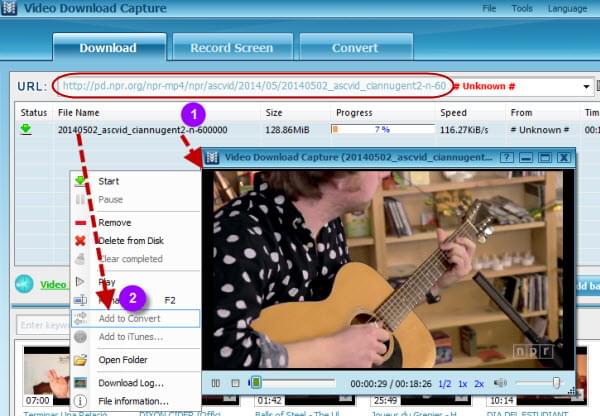This screenshot has height=416, width=600.
Task: Click the main app logo icon
Action: pos(9,8)
